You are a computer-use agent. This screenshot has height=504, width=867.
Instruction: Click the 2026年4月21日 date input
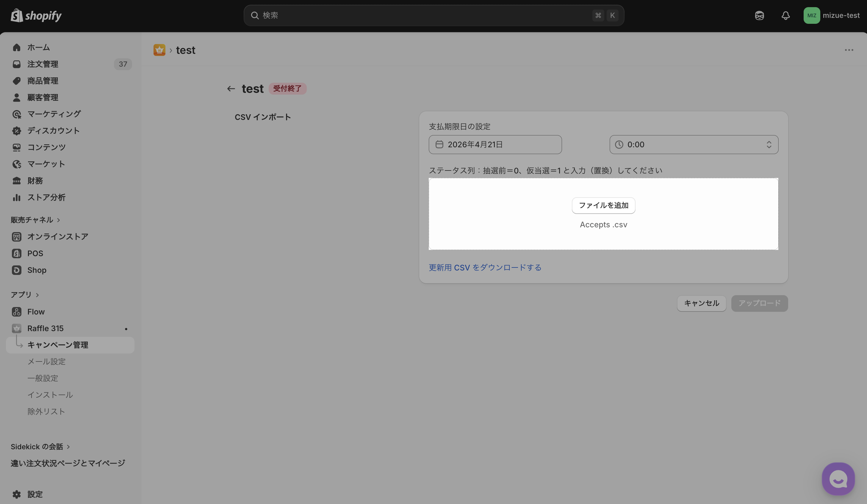495,145
